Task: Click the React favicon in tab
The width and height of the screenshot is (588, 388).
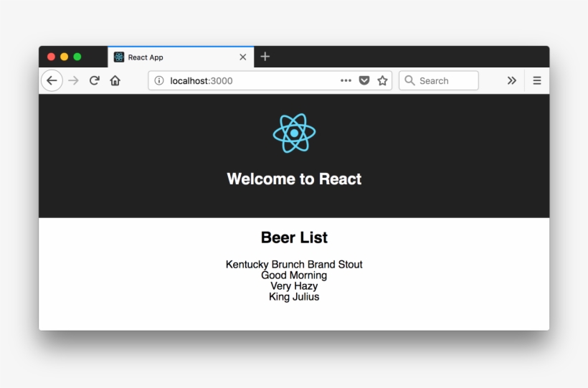Action: 119,57
